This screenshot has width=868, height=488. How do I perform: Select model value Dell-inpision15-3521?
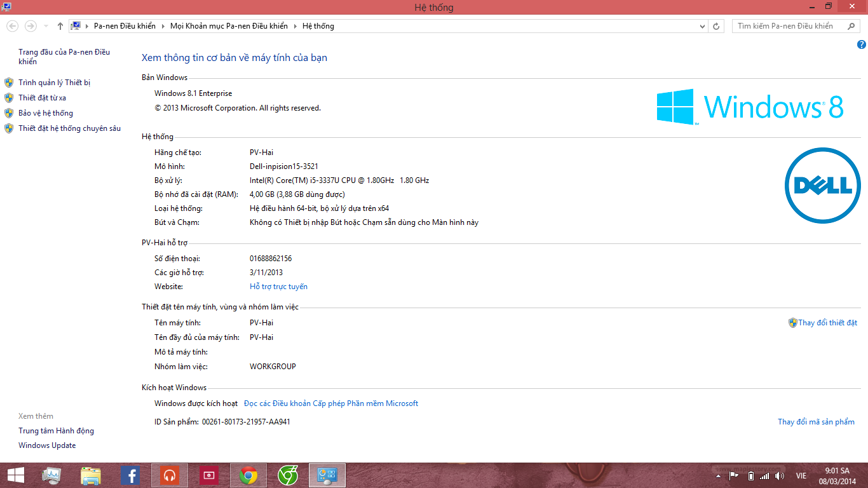(x=284, y=166)
